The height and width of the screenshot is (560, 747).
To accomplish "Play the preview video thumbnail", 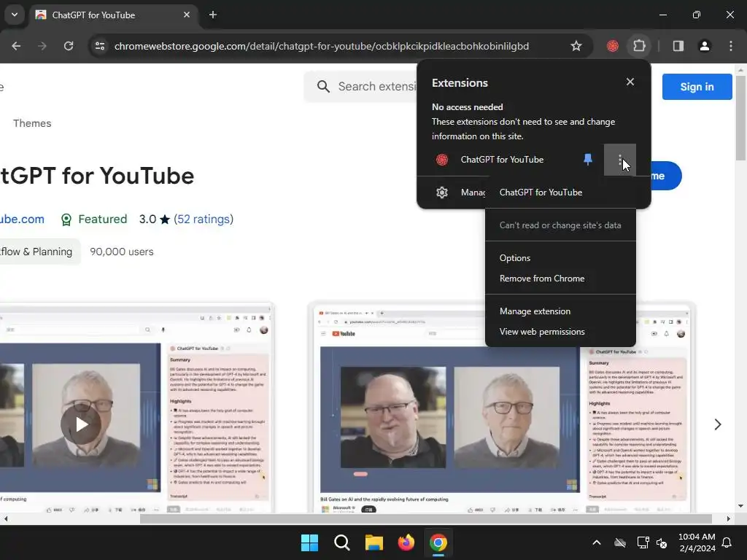I will [x=81, y=424].
